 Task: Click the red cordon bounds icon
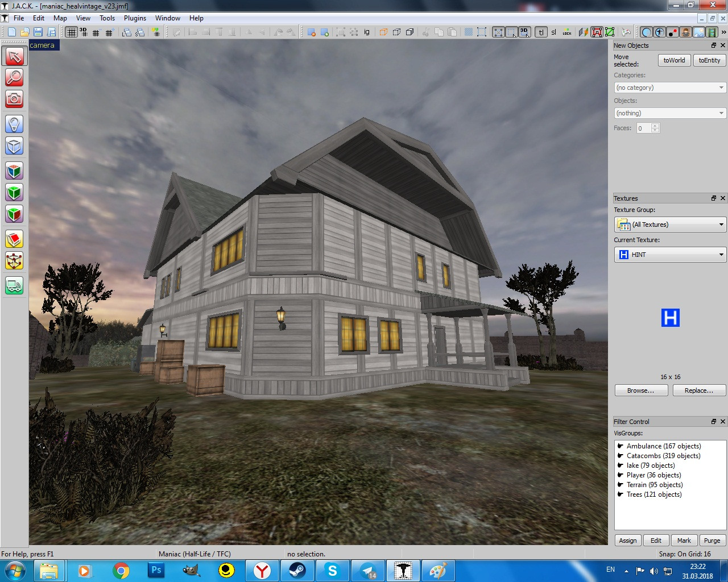pos(597,32)
